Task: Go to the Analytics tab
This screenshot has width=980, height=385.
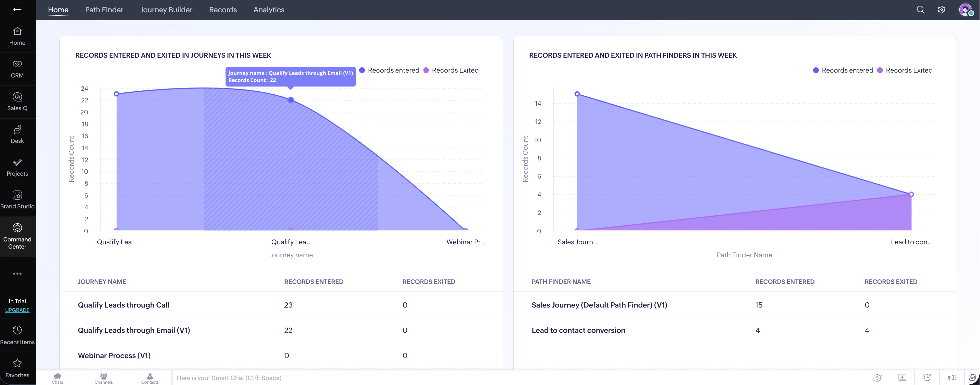Action: coord(269,10)
